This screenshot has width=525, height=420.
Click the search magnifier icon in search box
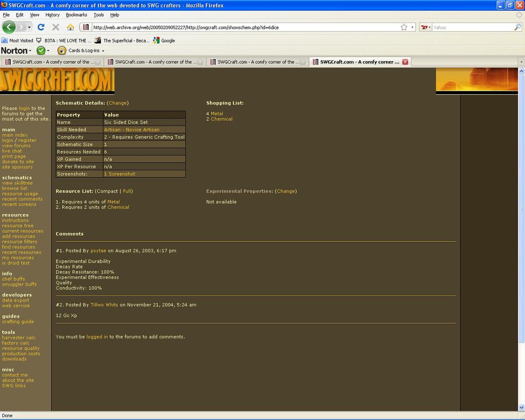click(517, 27)
